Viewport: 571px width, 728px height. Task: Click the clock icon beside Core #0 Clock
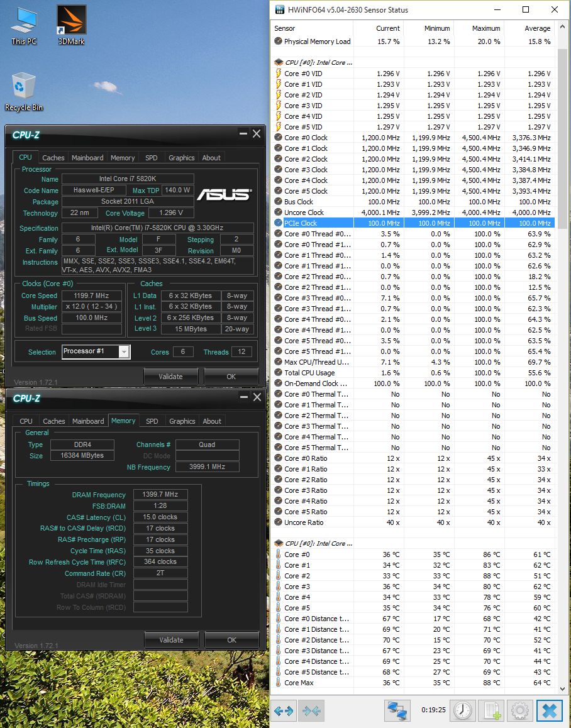[279, 138]
